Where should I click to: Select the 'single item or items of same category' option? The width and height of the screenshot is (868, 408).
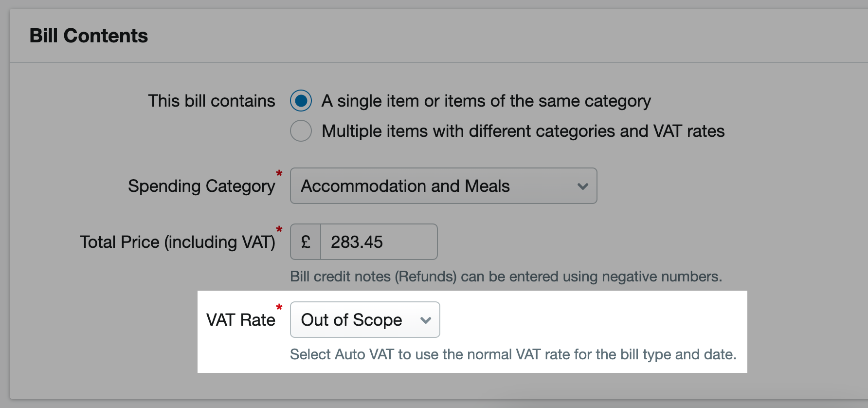[x=301, y=100]
